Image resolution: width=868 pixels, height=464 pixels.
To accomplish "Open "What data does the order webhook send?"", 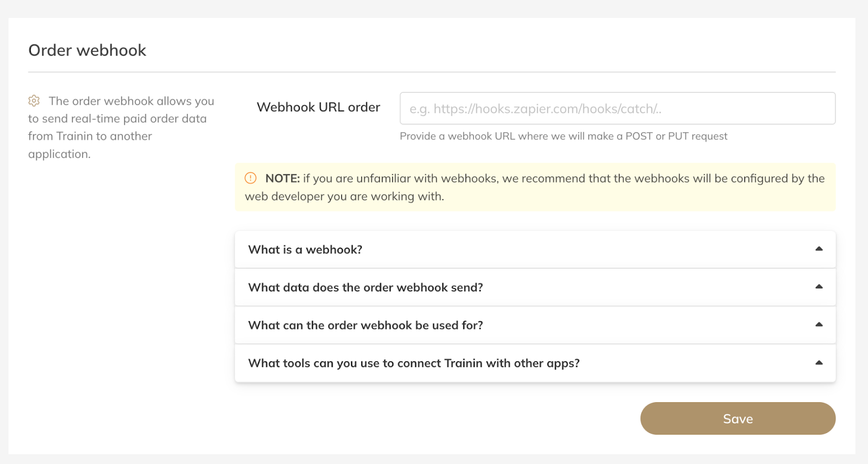I will (365, 288).
